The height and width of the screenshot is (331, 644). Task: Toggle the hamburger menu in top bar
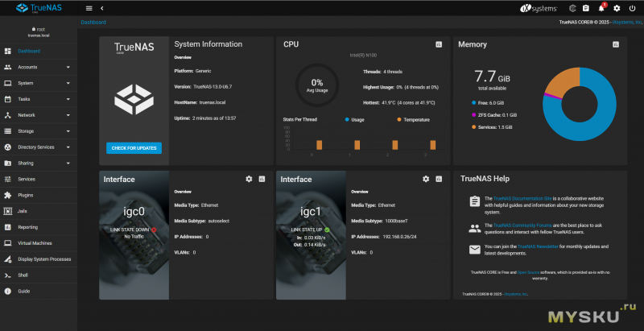pos(89,8)
